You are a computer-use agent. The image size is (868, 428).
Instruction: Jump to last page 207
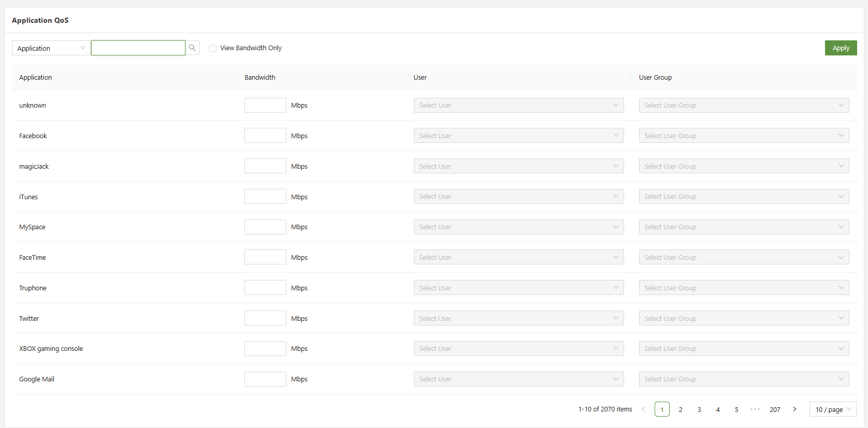[x=775, y=409]
